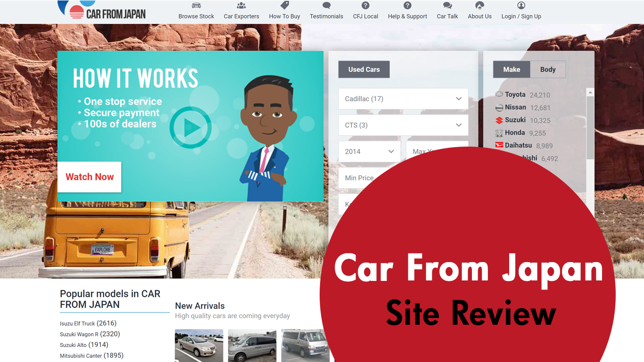Click the Car Talk chat bubble icon

[x=447, y=6]
